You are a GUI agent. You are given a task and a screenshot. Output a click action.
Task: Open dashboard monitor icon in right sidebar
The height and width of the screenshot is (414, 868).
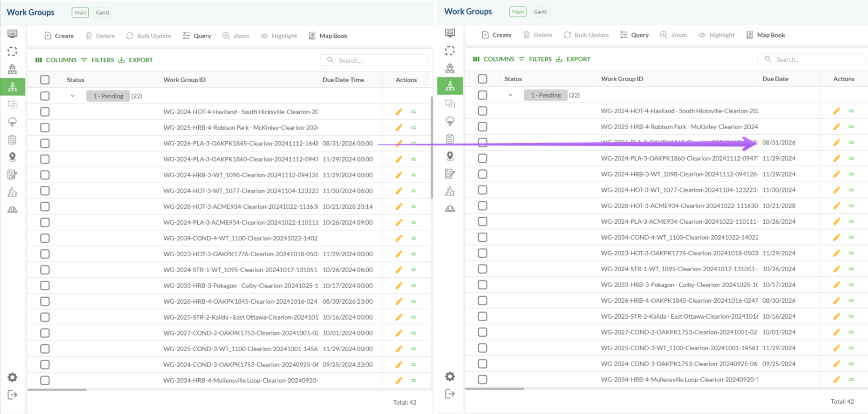pos(450,33)
